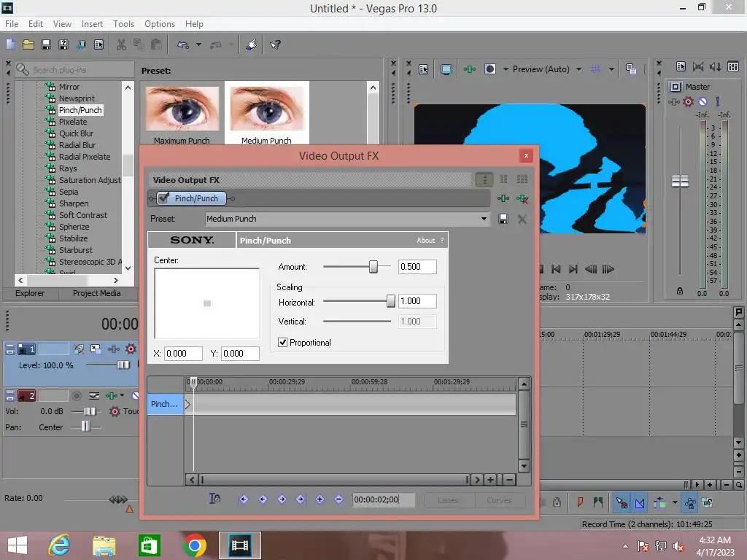This screenshot has width=747, height=560.
Task: Delete preset using X icon beside preset
Action: point(522,219)
